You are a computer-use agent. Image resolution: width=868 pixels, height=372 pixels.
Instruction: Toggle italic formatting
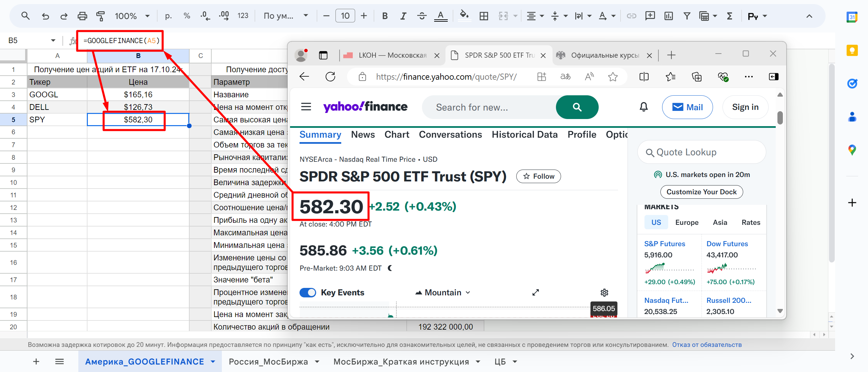pos(403,16)
